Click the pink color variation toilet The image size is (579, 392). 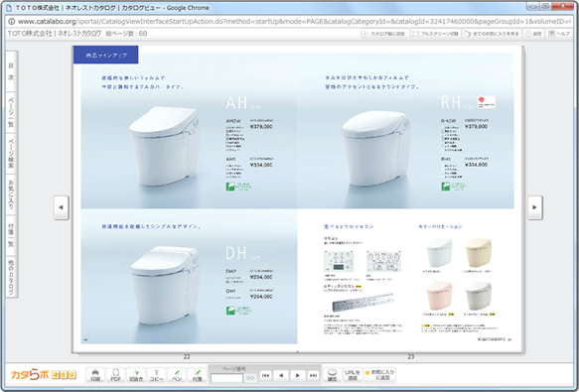pyautogui.click(x=439, y=296)
